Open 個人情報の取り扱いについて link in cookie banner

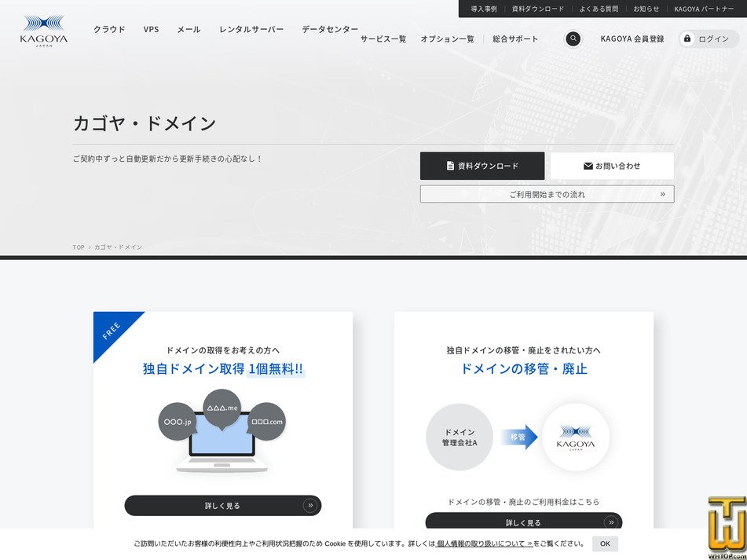pos(484,544)
